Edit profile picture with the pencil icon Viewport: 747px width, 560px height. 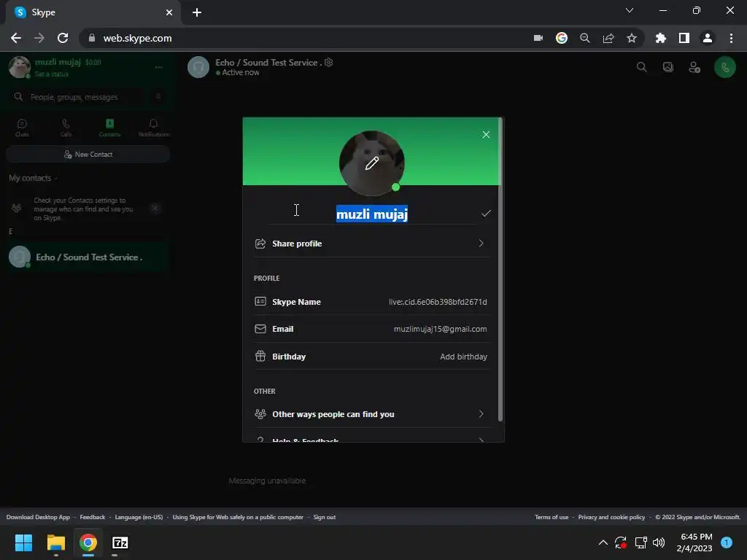(371, 163)
